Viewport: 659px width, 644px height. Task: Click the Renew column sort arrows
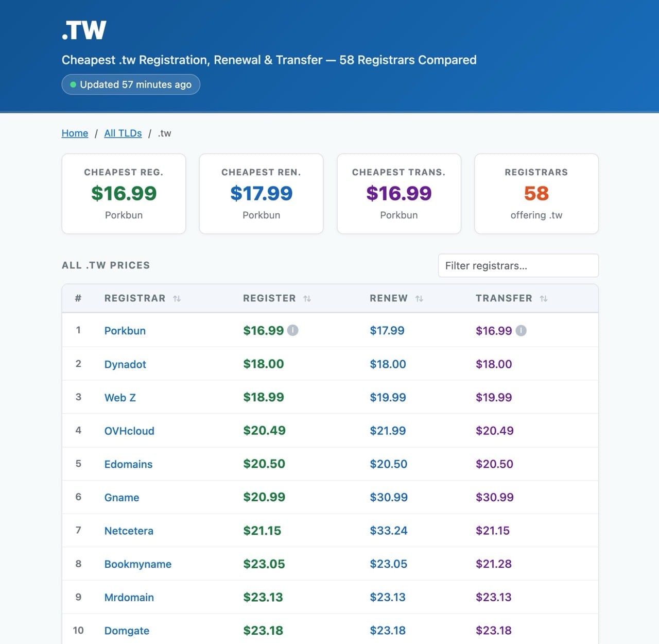[x=419, y=299]
